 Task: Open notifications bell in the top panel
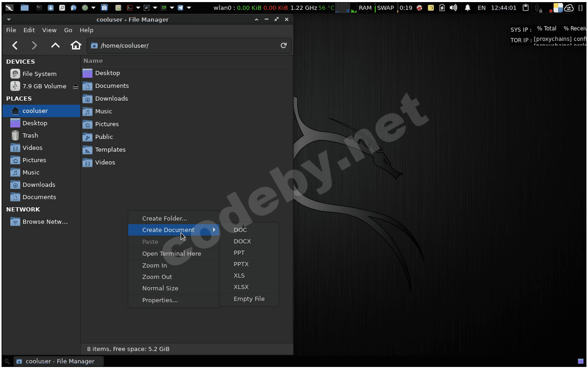click(x=467, y=7)
